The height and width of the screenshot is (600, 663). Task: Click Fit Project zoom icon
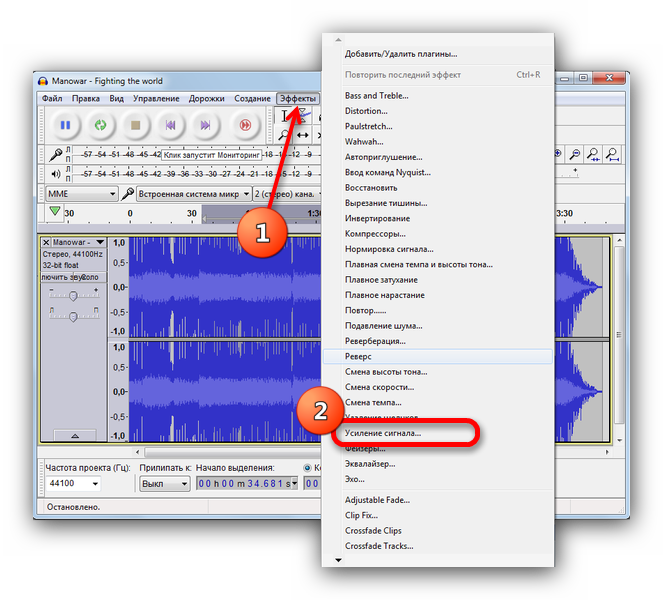tap(612, 154)
